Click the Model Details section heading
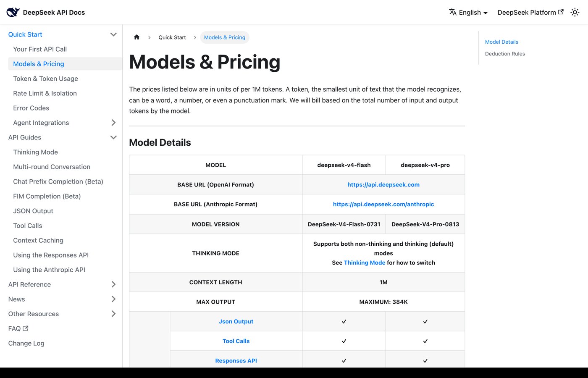This screenshot has width=588, height=378. tap(160, 142)
